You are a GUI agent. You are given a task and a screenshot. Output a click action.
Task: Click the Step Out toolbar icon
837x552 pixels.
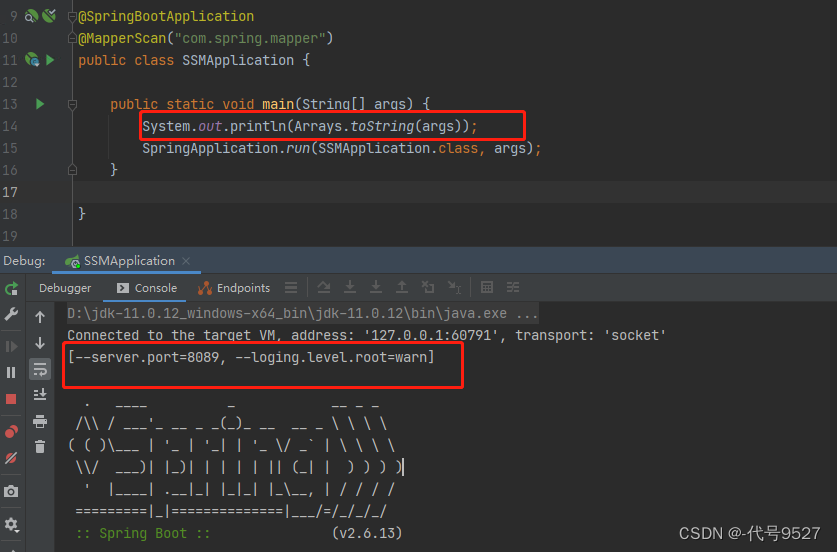coord(401,287)
